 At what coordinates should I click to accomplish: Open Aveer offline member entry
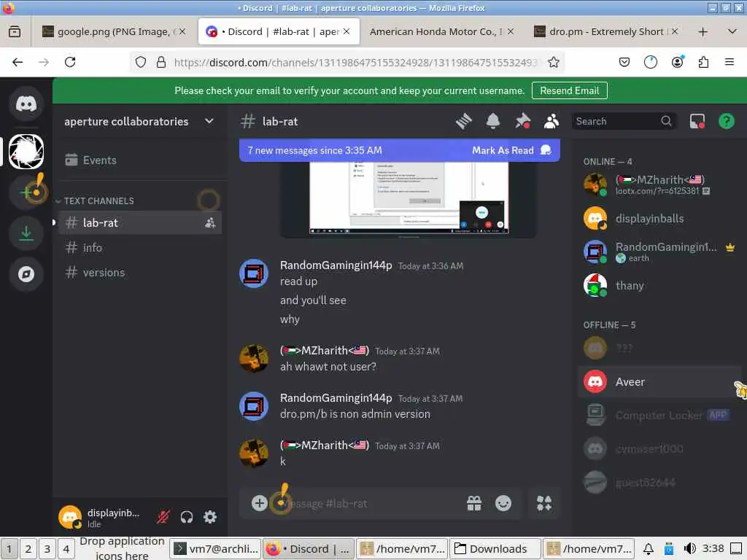[x=659, y=381]
